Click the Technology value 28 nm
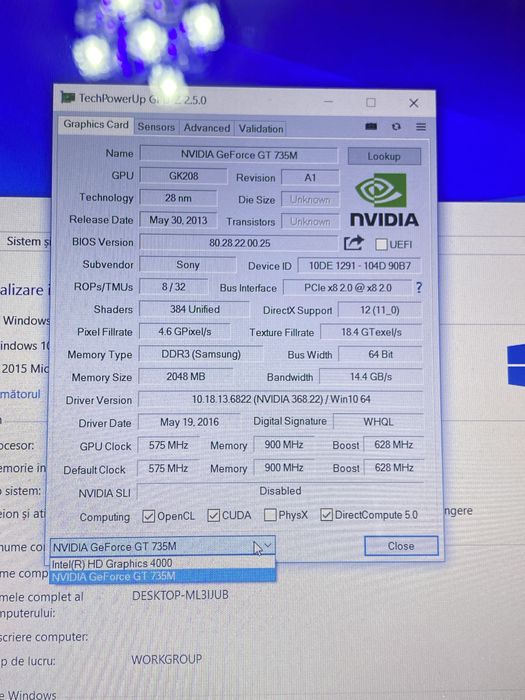The height and width of the screenshot is (700, 525). (178, 197)
